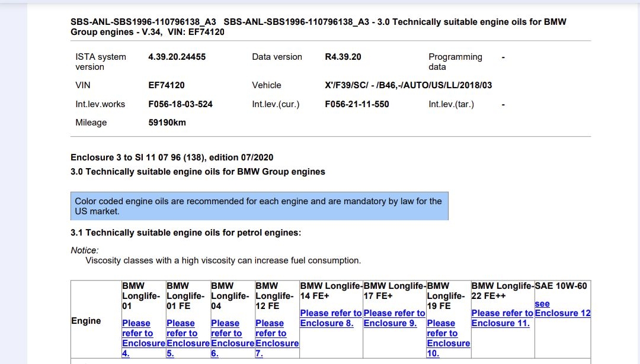Open the Enclosure 5 link under Longlife-01 FE
This screenshot has height=364, width=640.
[x=188, y=339]
